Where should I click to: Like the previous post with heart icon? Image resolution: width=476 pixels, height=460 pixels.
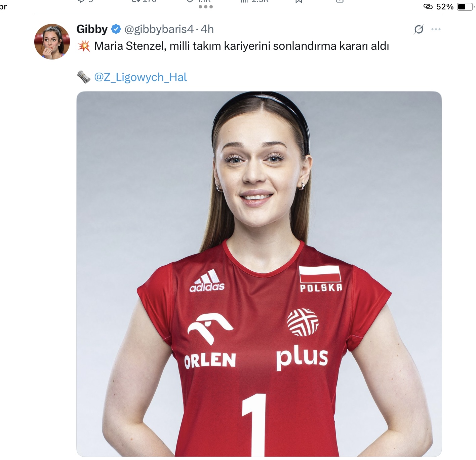point(190,1)
